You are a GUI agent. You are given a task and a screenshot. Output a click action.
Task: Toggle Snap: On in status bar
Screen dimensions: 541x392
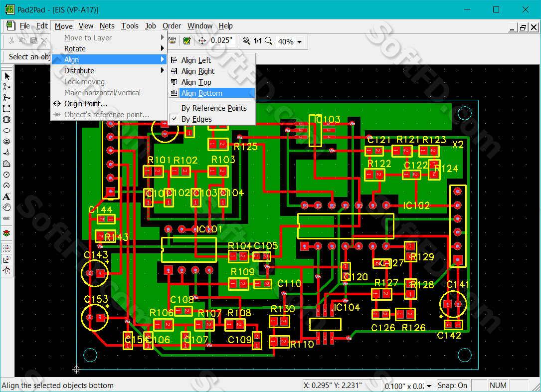pos(452,386)
